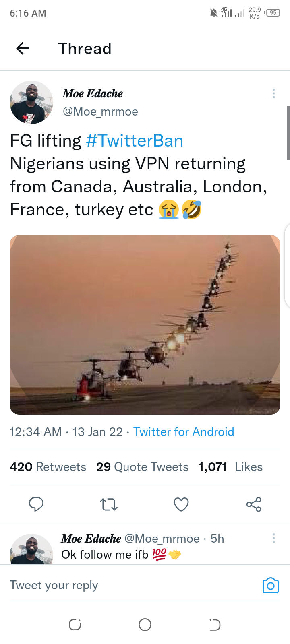
Task: Tap the reply speech bubble icon
Action: [36, 504]
